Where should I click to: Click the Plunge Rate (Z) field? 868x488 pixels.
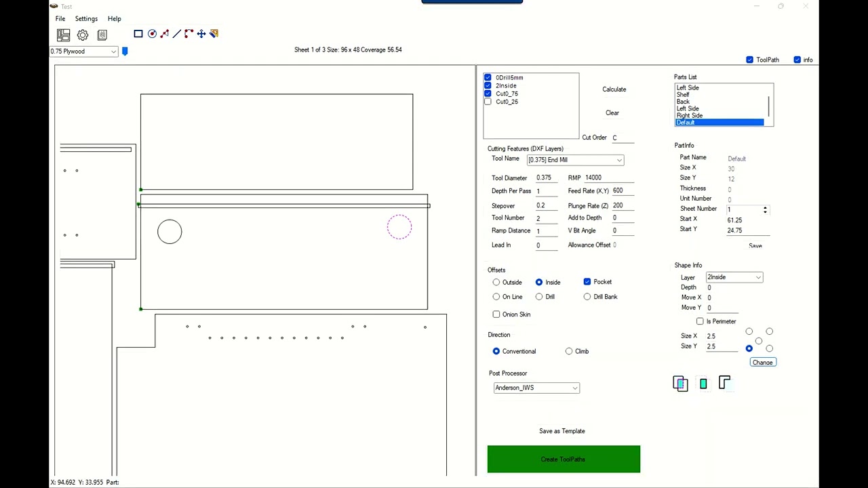pos(623,205)
